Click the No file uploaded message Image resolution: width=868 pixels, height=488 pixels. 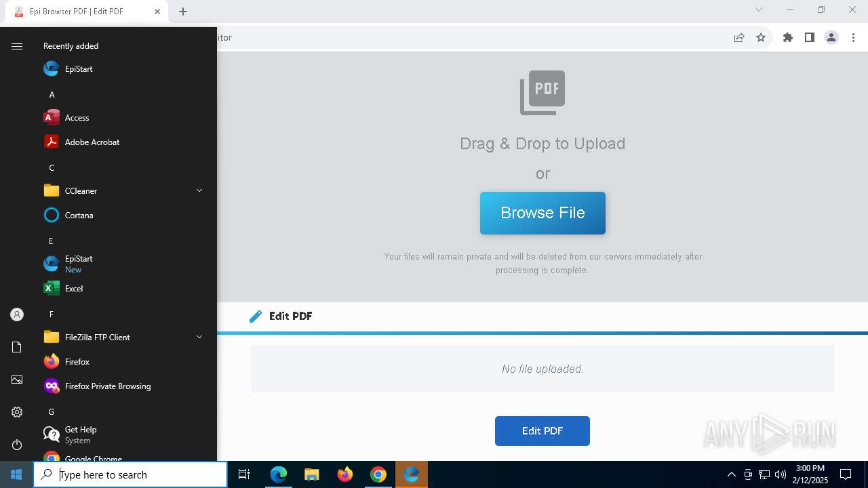click(542, 369)
